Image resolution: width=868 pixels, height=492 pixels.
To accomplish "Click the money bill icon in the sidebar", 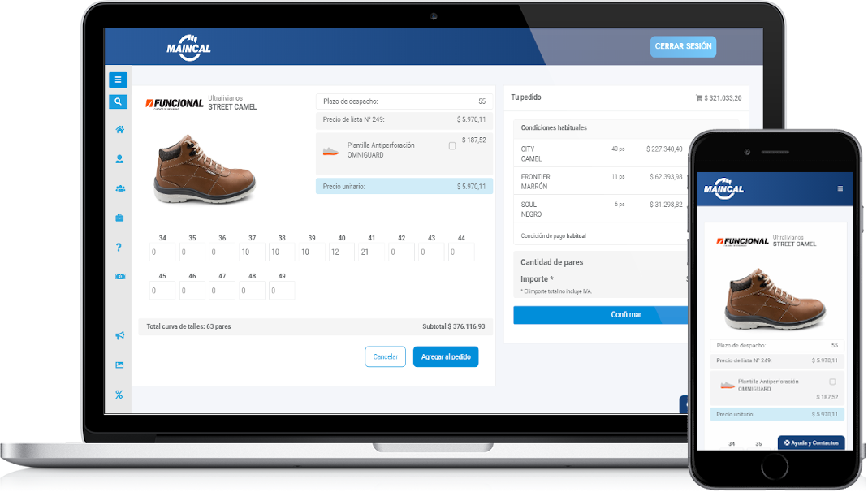I will pos(120,277).
